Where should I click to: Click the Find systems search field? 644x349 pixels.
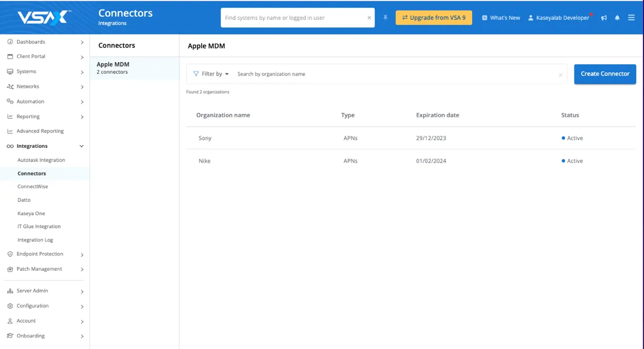(292, 18)
